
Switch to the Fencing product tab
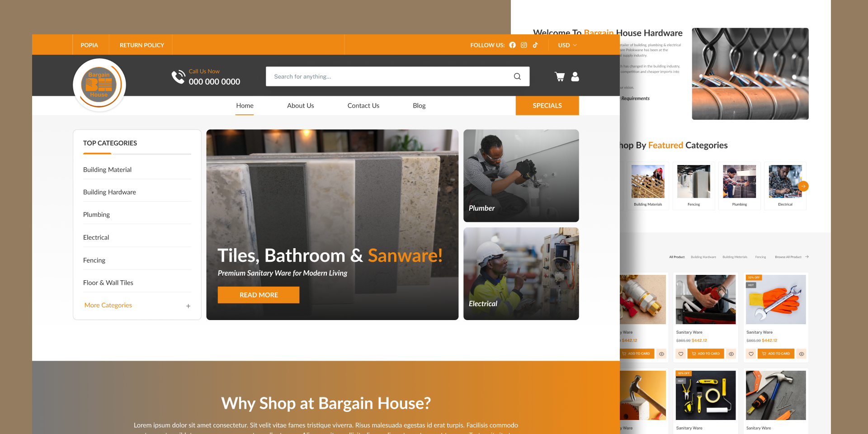[x=760, y=257]
